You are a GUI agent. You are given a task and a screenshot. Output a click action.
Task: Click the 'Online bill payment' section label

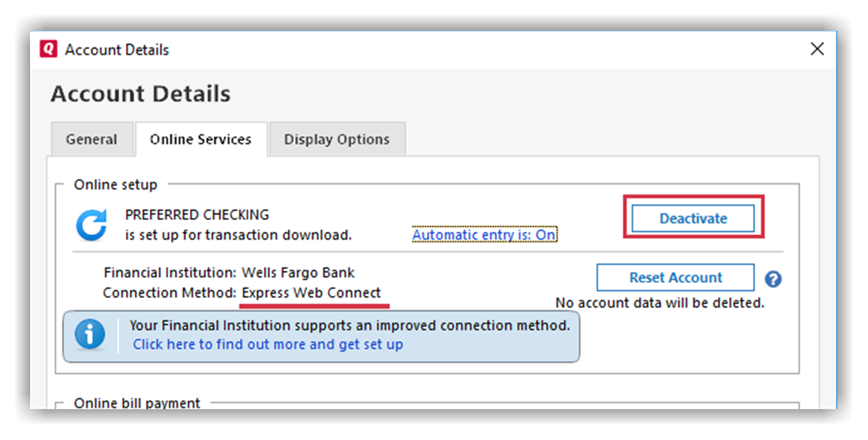[137, 403]
